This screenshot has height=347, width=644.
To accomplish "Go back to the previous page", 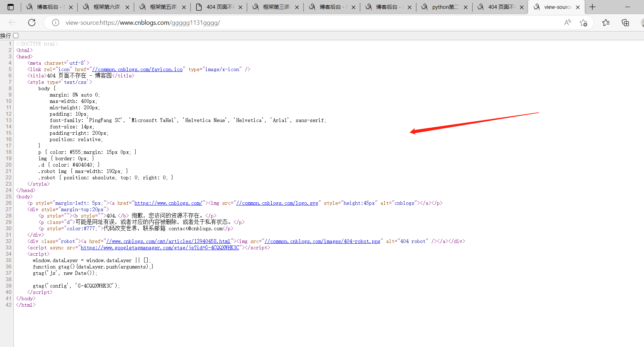I will [x=12, y=23].
